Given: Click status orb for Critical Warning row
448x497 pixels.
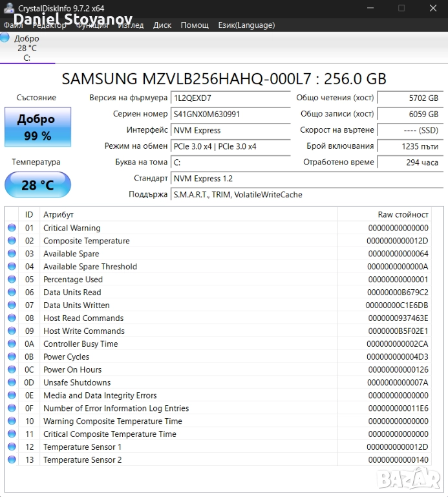Looking at the screenshot, I should (x=12, y=228).
